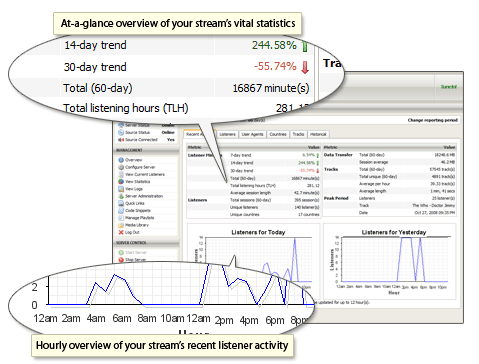This screenshot has width=479, height=364.
Task: Click Change reporting period link
Action: tap(433, 120)
